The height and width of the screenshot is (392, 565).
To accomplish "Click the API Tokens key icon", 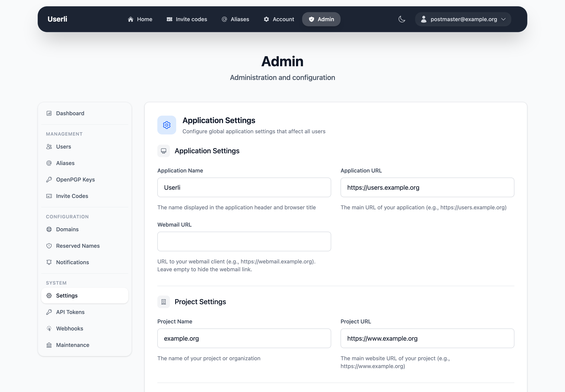I will [49, 312].
